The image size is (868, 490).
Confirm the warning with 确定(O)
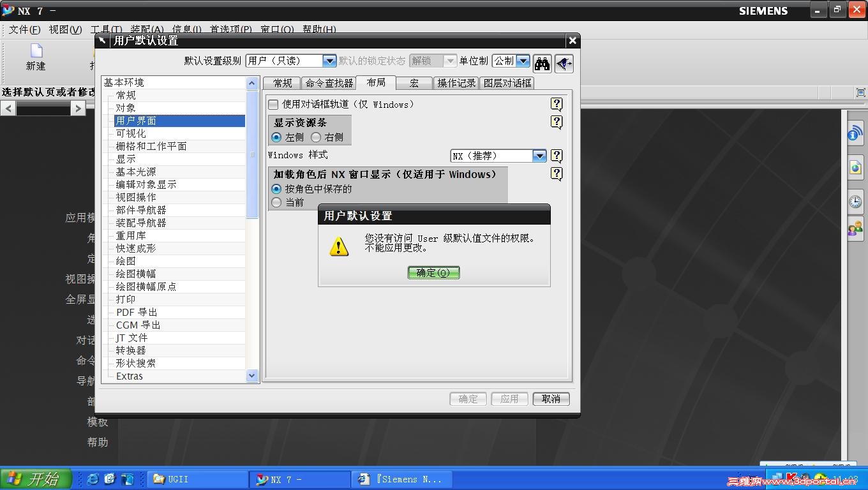coord(433,272)
